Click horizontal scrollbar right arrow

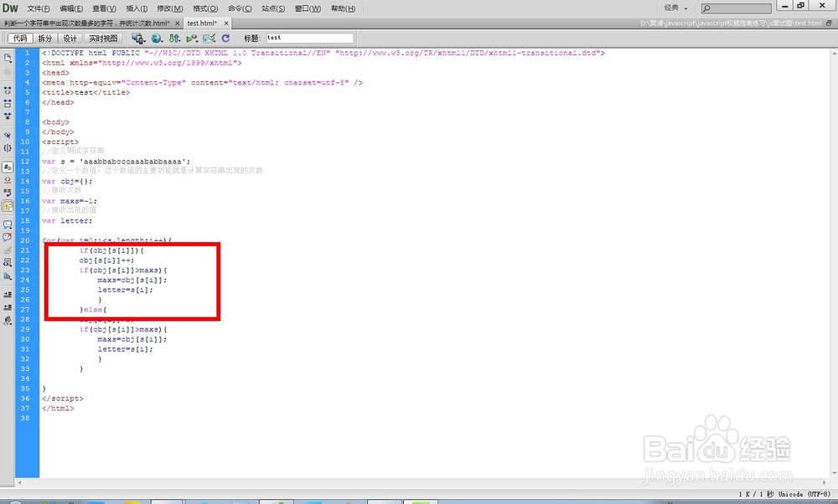pyautogui.click(x=824, y=482)
